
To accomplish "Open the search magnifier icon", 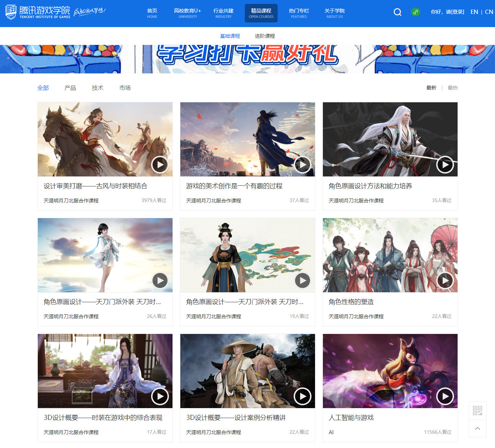I will (x=397, y=12).
